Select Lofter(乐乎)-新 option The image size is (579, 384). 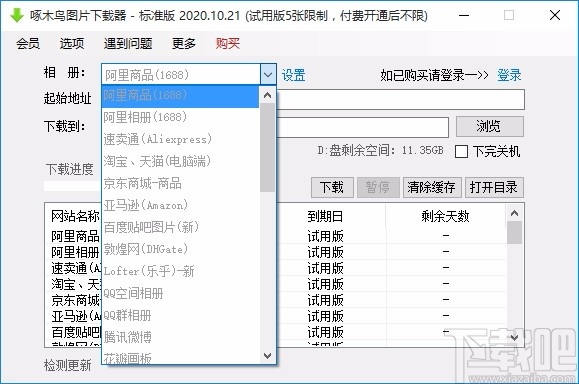tap(180, 271)
